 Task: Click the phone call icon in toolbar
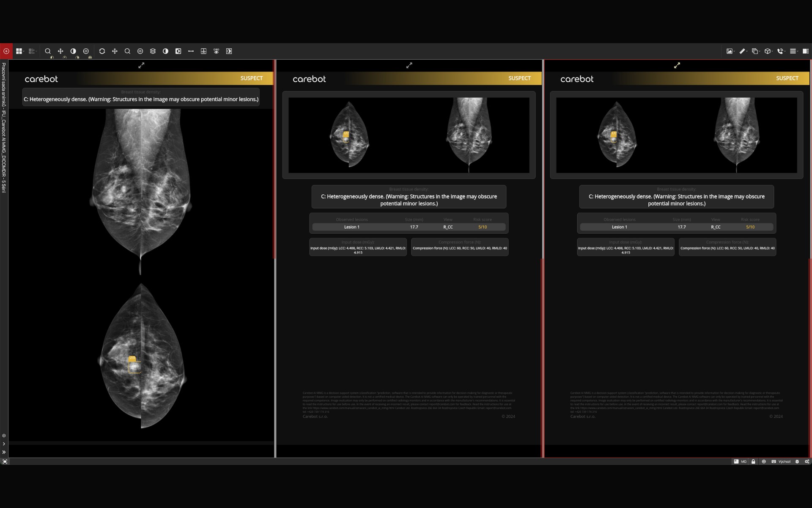point(781,51)
